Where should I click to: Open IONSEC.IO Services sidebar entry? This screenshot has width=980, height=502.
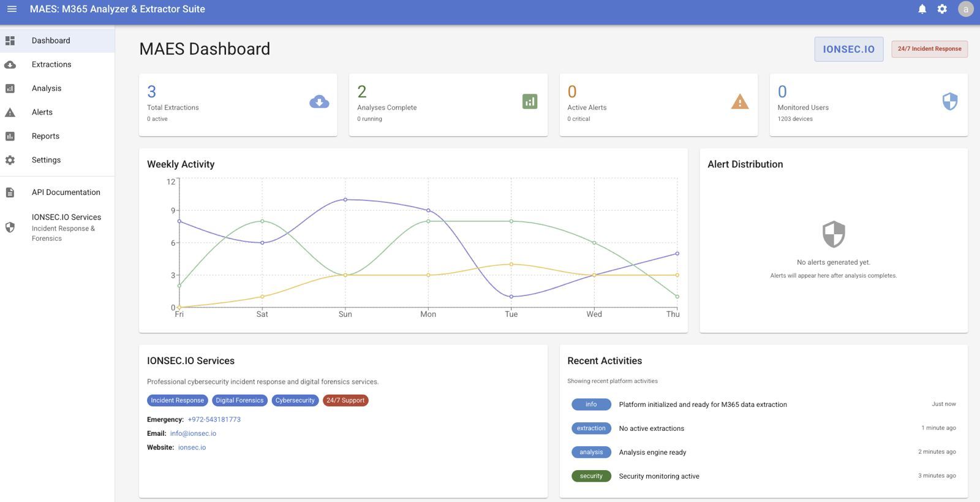[x=57, y=227]
